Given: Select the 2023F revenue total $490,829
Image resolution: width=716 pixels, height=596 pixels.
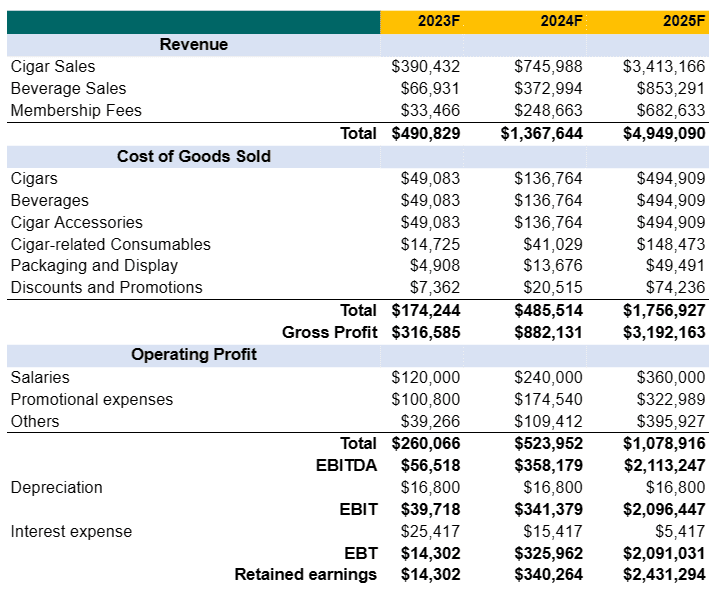Looking at the screenshot, I should [x=426, y=133].
